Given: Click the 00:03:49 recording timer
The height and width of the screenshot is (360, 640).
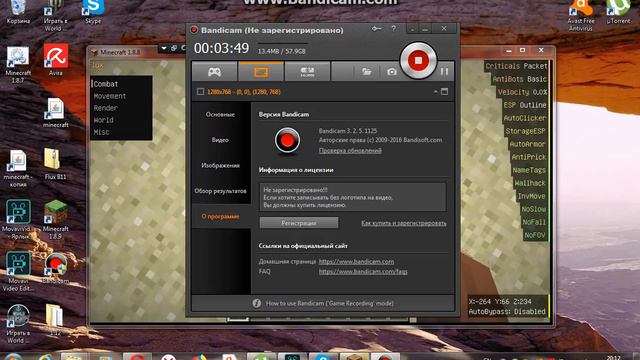Looking at the screenshot, I should tap(221, 49).
